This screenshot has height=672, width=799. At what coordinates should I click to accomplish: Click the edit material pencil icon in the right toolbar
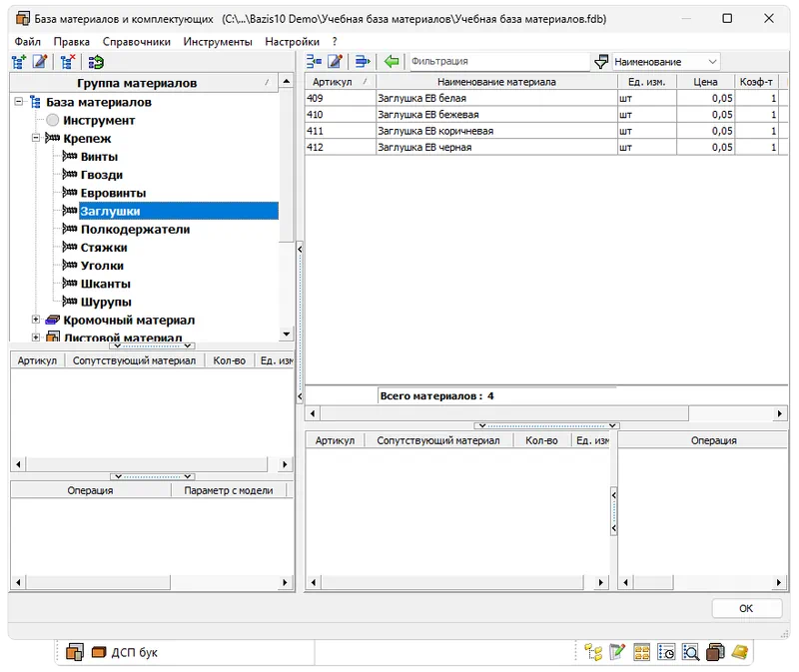[x=335, y=62]
